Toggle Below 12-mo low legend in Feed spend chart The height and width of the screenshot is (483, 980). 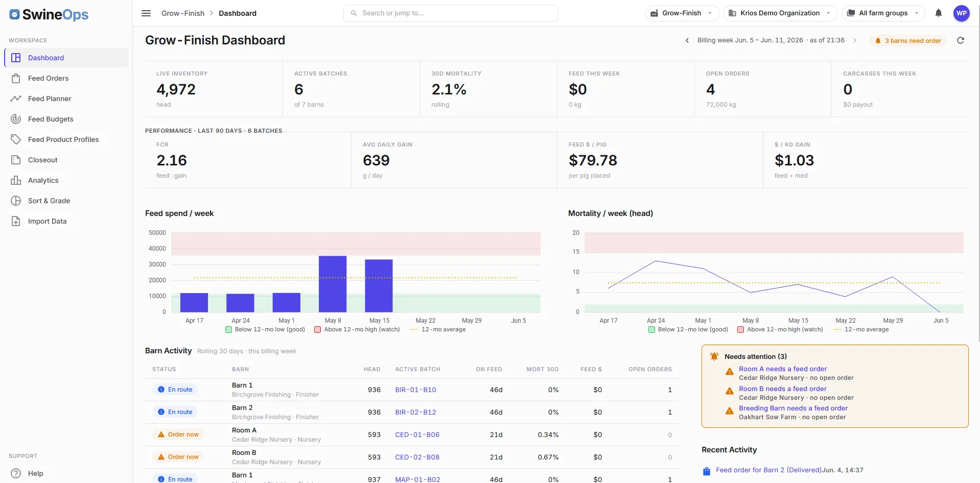click(x=265, y=329)
